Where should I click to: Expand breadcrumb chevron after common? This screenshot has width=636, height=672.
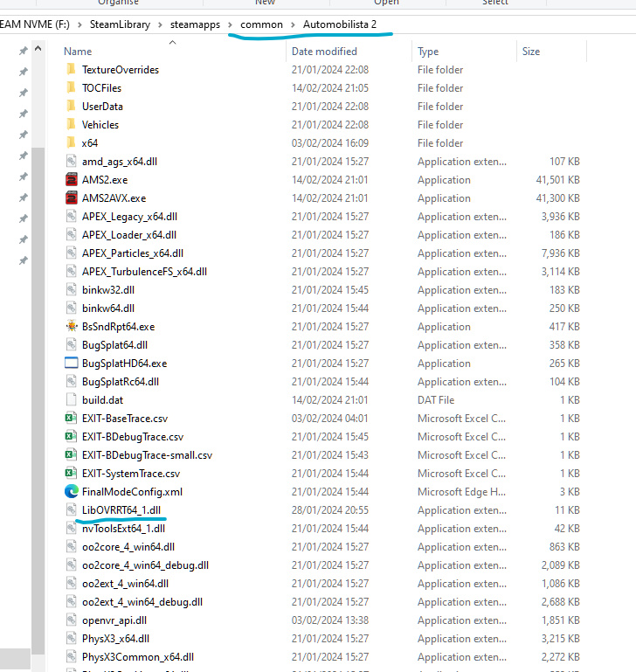click(x=294, y=24)
